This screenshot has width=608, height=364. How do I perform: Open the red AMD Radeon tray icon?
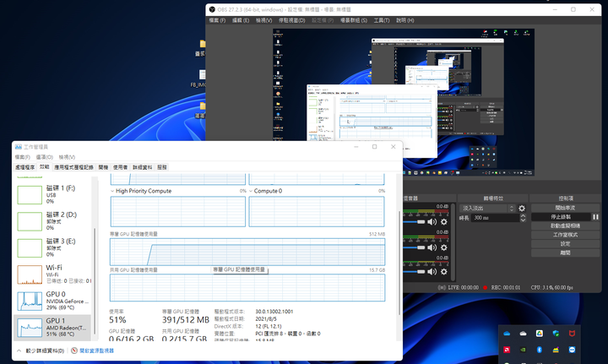click(507, 350)
